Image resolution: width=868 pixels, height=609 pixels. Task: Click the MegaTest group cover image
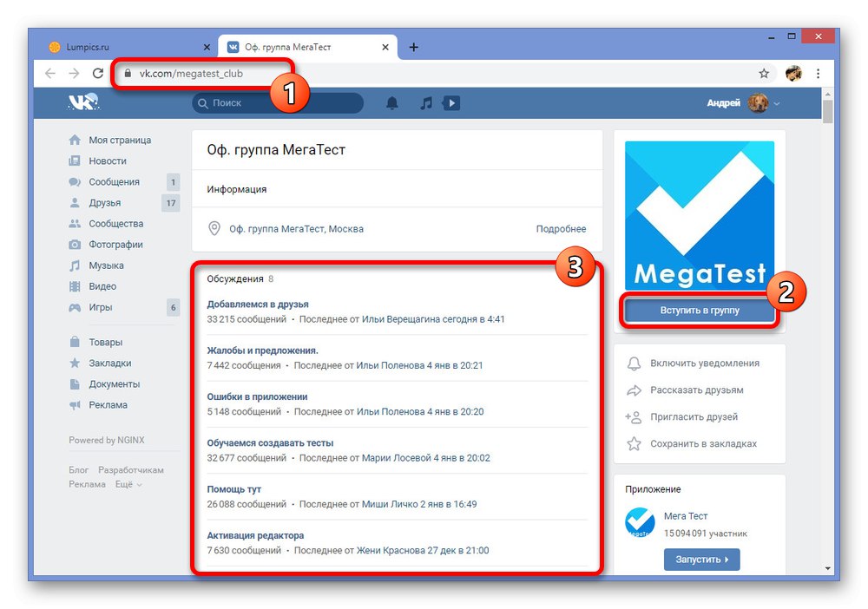(x=700, y=216)
